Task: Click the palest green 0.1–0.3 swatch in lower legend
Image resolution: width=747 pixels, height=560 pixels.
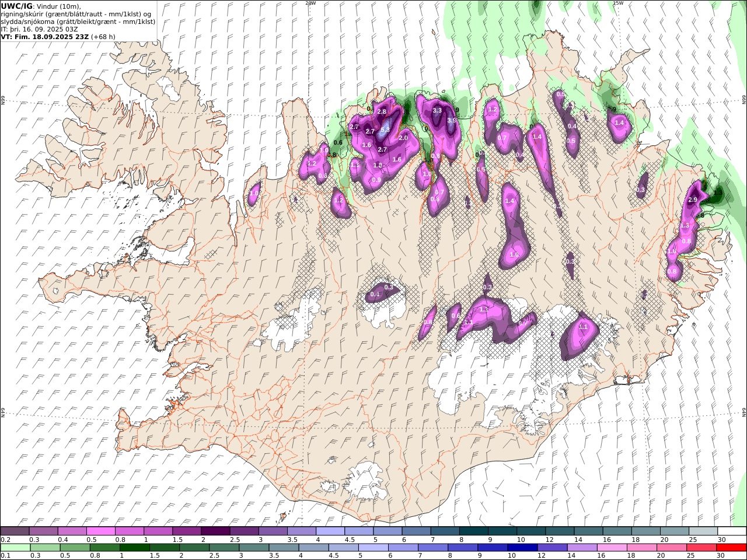Action: coord(16,548)
